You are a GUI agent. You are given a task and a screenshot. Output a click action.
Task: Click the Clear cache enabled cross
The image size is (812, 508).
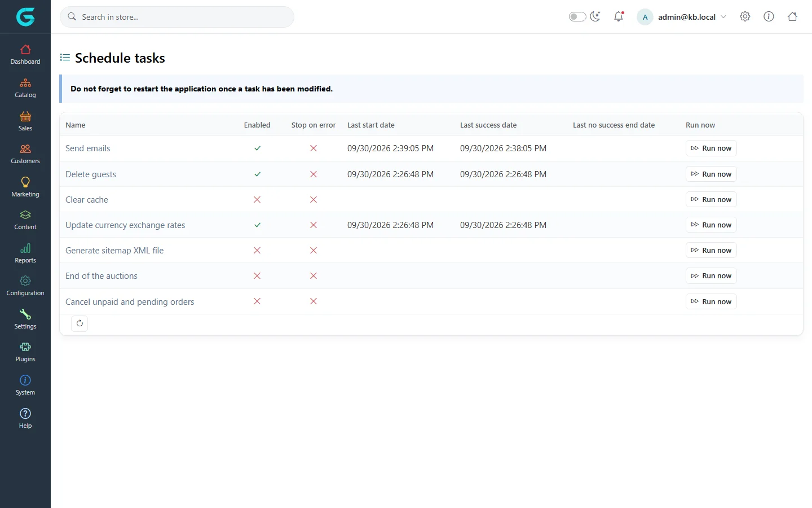click(257, 200)
